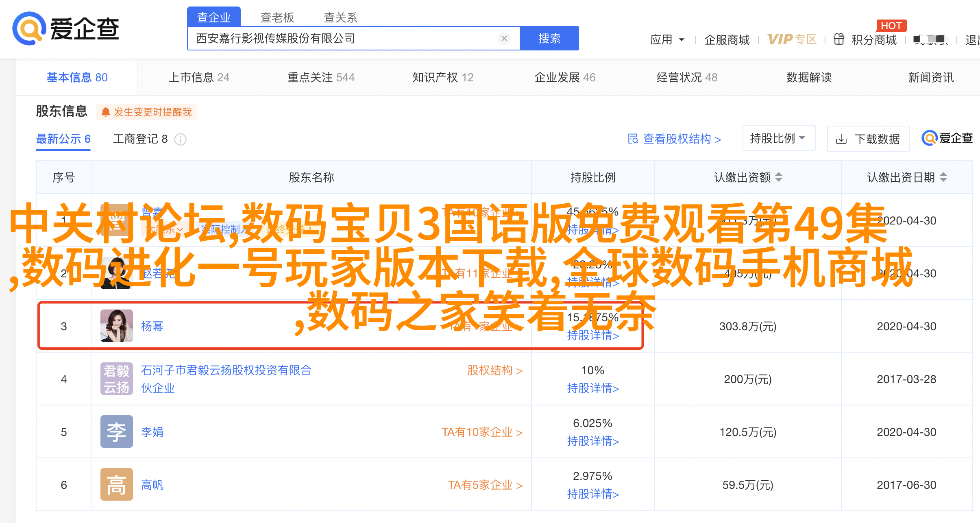Switch to the 上市信息 24 tab
980x523 pixels.
(199, 77)
